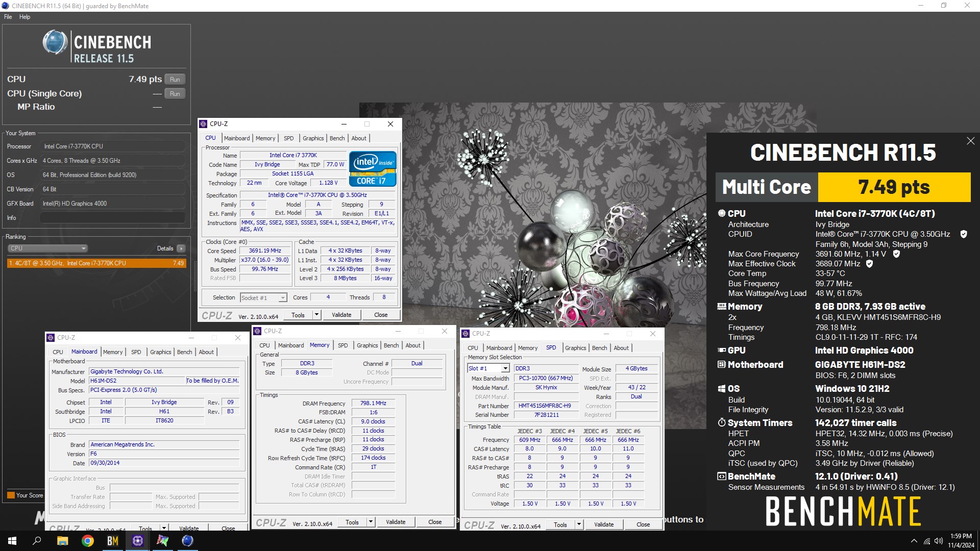Switch to CPU-Z taskbar icon

[x=138, y=541]
